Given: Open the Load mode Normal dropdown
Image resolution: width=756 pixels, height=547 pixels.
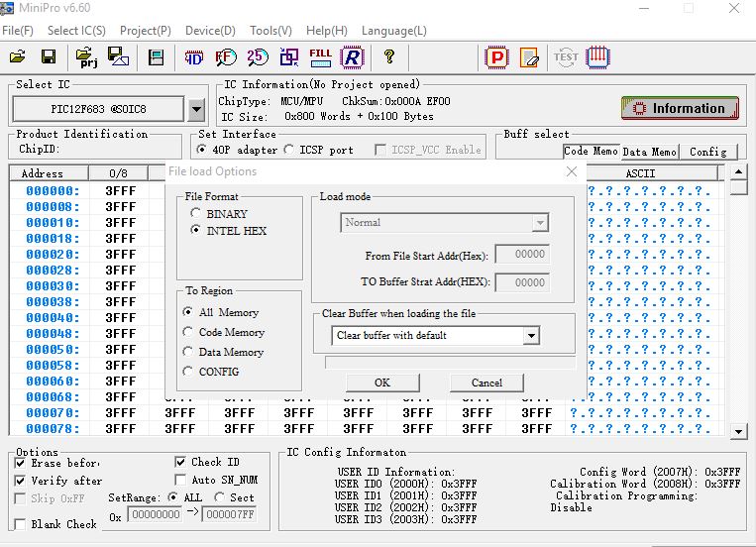Looking at the screenshot, I should [x=444, y=222].
